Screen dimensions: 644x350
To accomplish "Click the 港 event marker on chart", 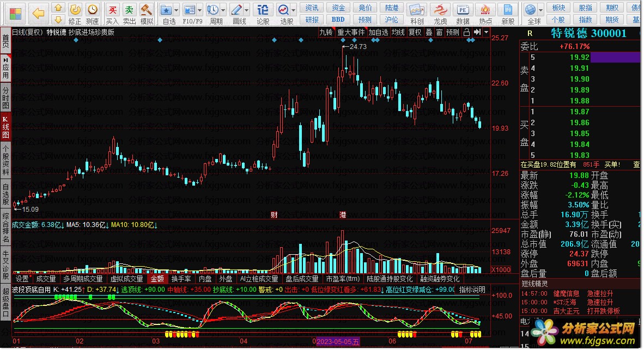I will point(343,214).
